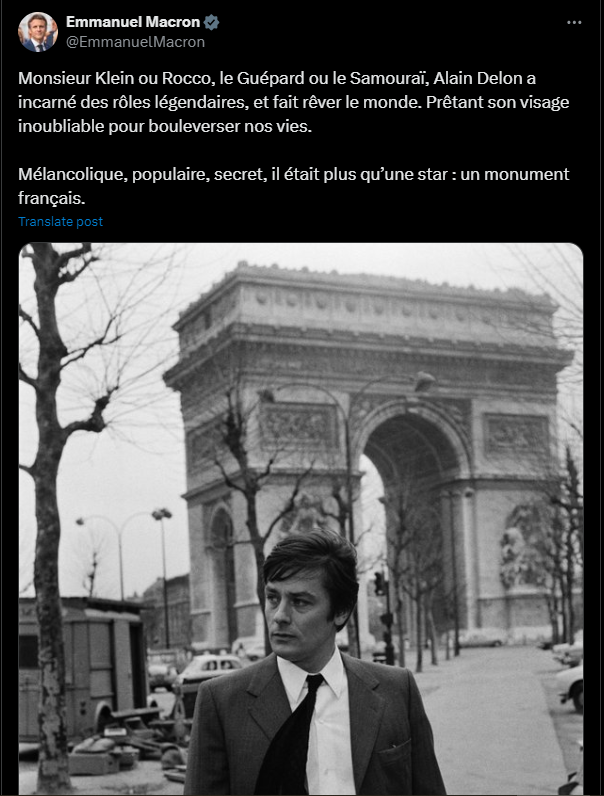Click the word "français." ending the post
The height and width of the screenshot is (796, 604).
coord(51,198)
